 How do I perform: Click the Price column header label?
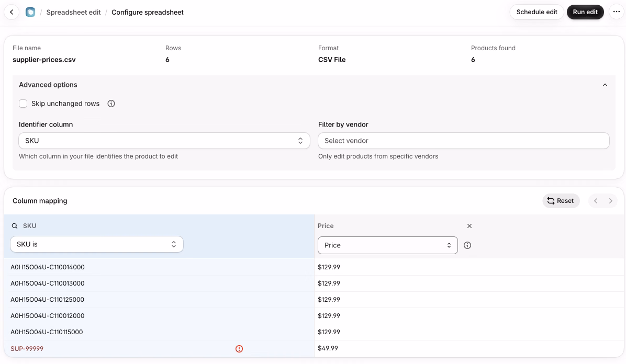click(326, 226)
